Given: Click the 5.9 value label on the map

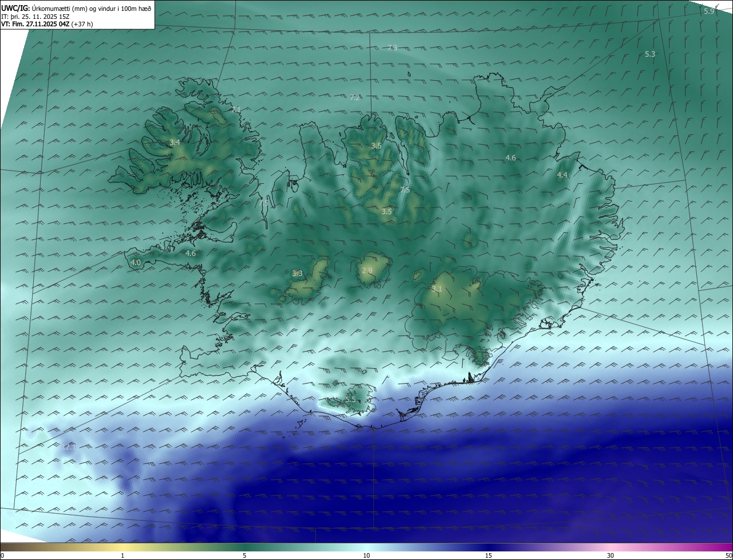Looking at the screenshot, I should coord(709,11).
